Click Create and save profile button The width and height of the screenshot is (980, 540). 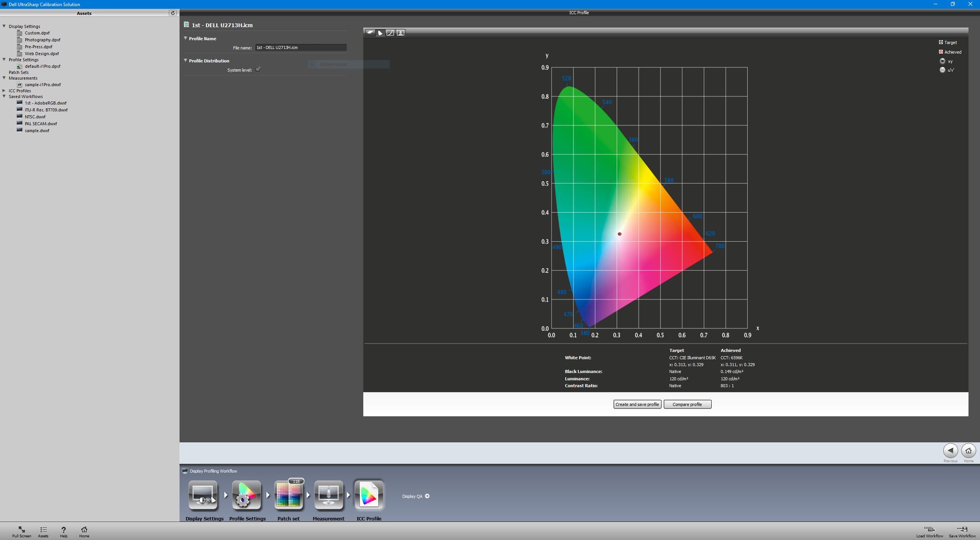637,404
